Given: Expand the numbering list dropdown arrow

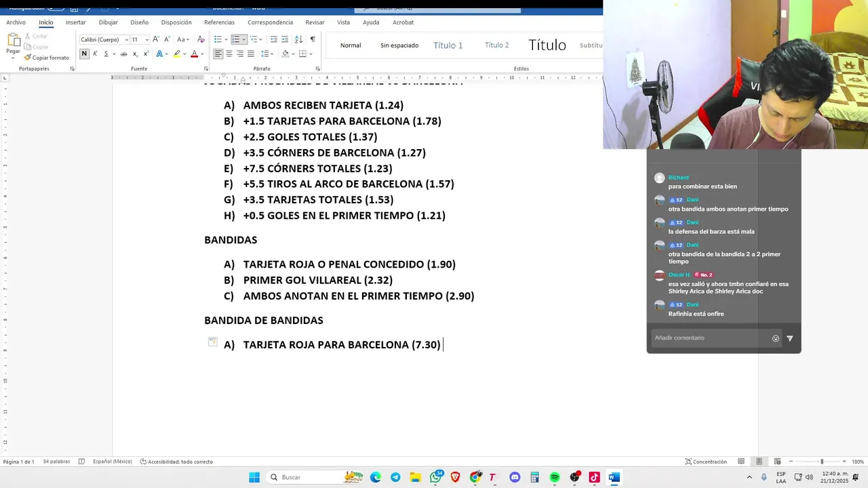Looking at the screenshot, I should tap(245, 39).
